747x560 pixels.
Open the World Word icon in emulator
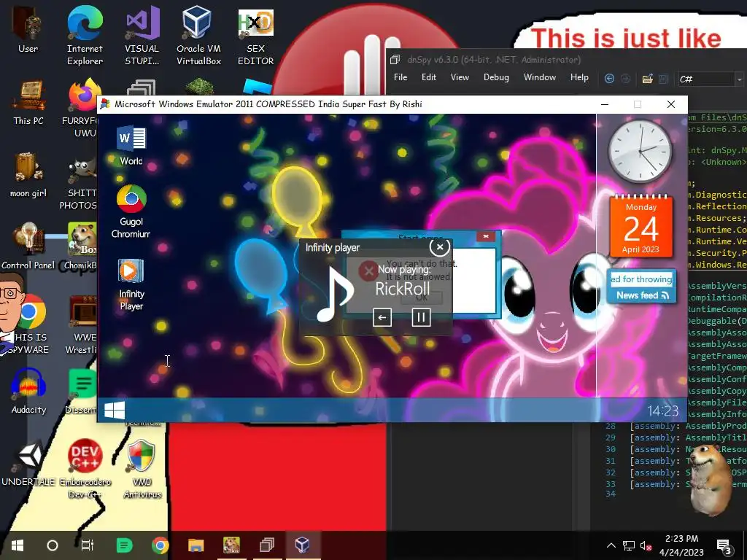131,145
